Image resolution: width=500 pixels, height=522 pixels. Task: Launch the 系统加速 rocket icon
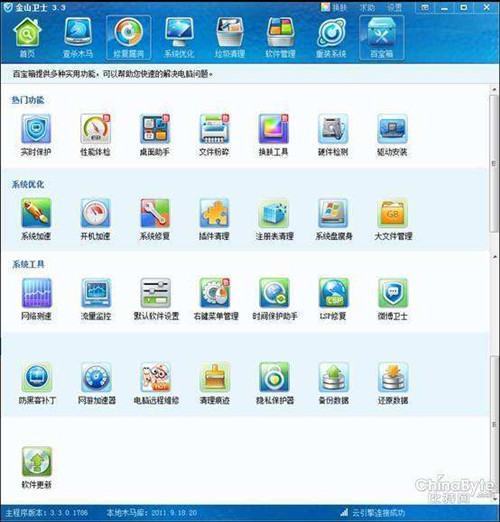point(36,213)
